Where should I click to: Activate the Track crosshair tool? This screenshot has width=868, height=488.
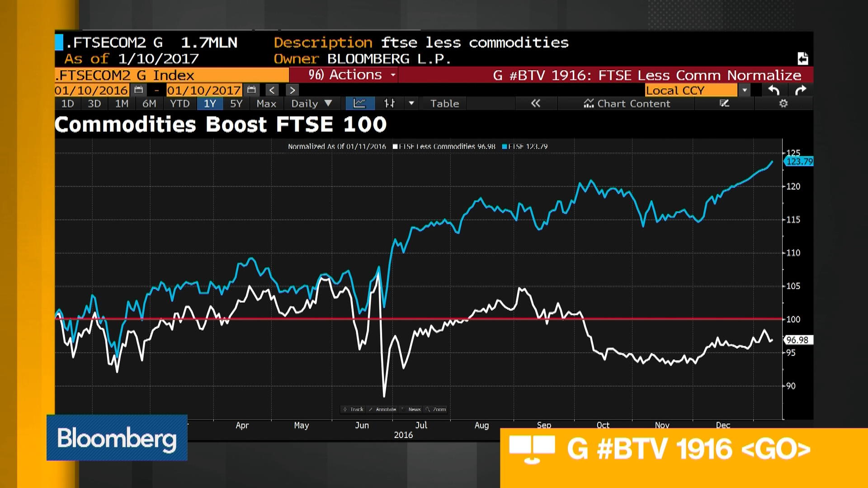click(x=353, y=409)
